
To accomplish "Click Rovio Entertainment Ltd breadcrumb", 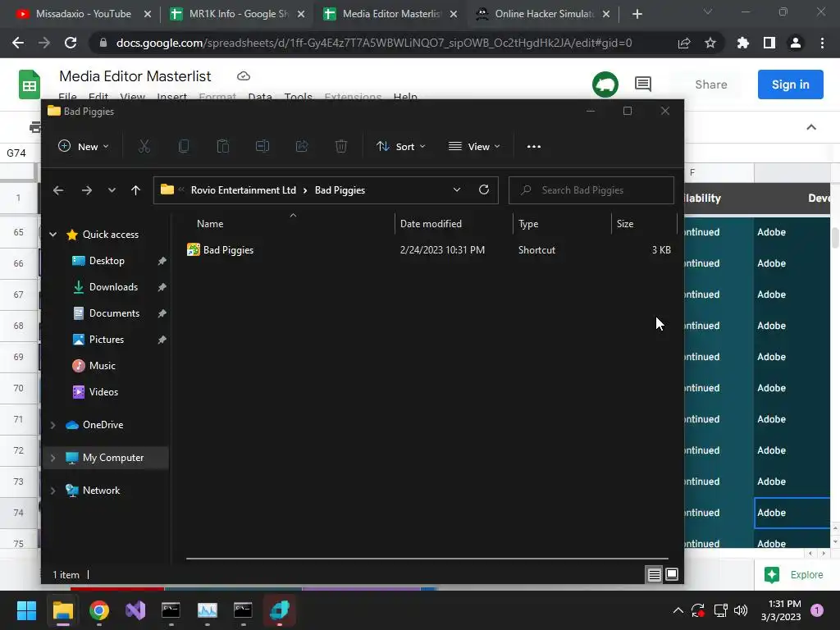I will point(243,190).
